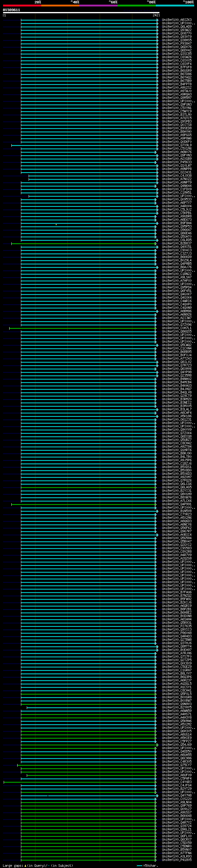Select hit label UniRef100_C1GRA7
The height and width of the screenshot is (868, 197).
177,670
